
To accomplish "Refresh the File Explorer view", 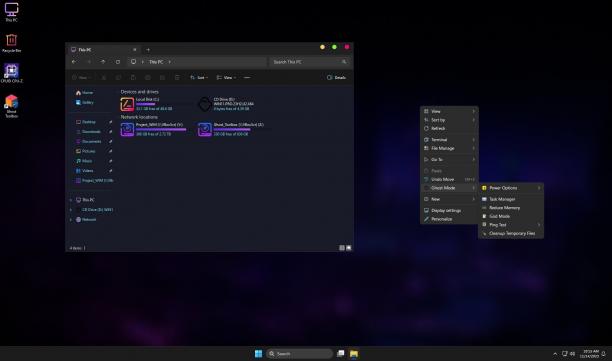I will click(x=118, y=62).
